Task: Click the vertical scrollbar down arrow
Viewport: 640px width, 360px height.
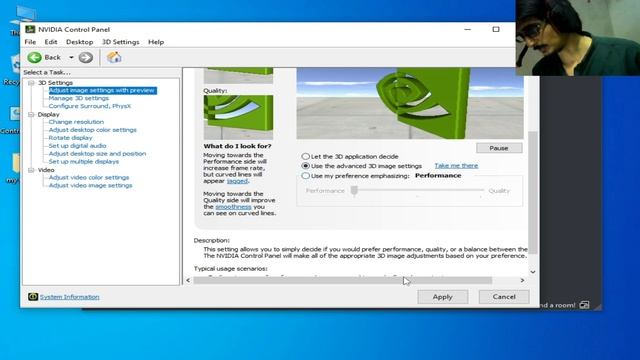Action: (x=533, y=272)
